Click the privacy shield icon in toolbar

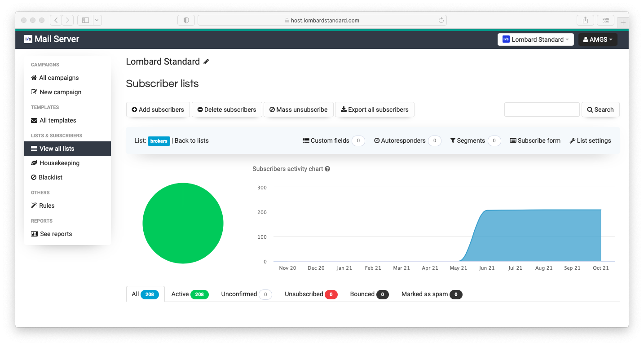(x=186, y=20)
